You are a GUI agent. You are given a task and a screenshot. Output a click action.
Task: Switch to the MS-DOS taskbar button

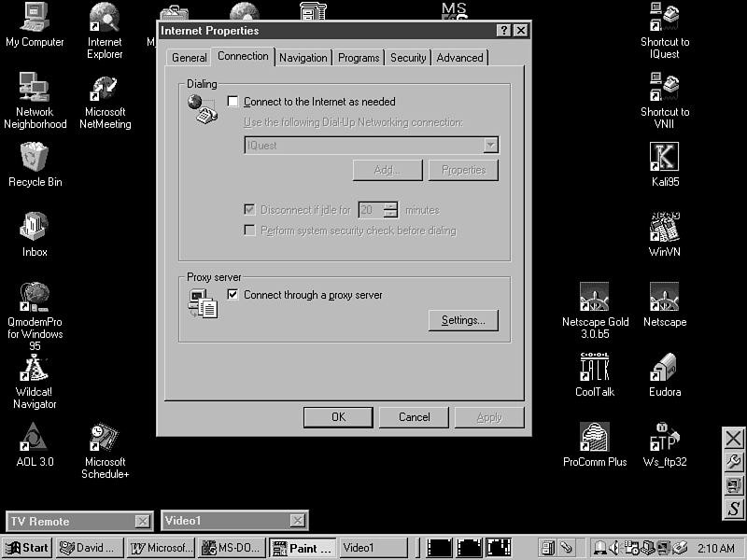tap(232, 548)
